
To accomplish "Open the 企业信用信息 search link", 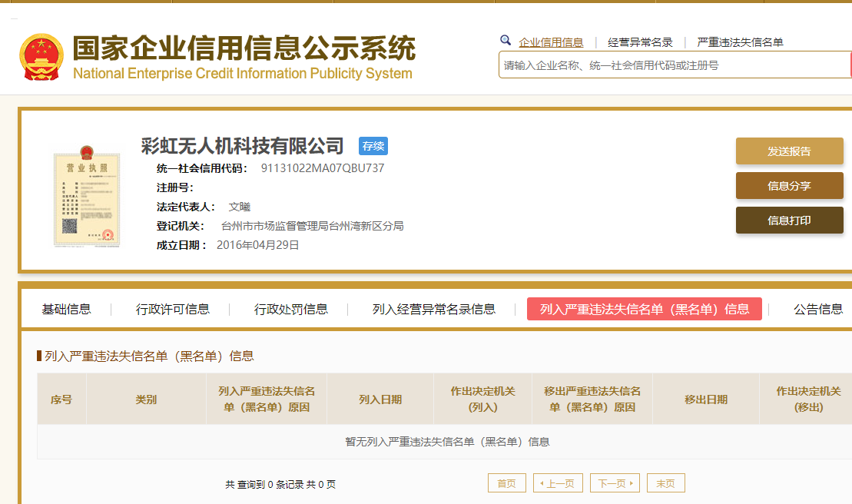I will pos(551,42).
